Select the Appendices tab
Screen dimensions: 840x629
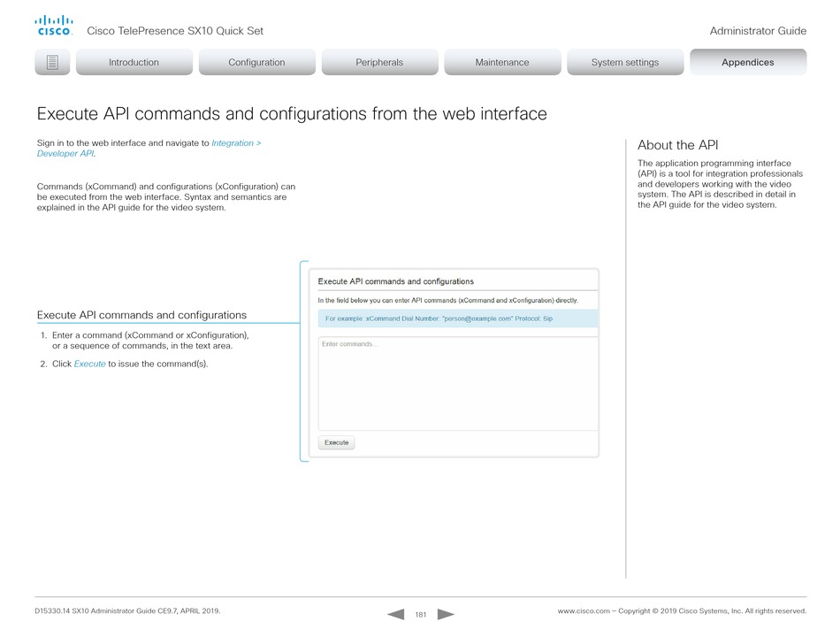point(748,62)
